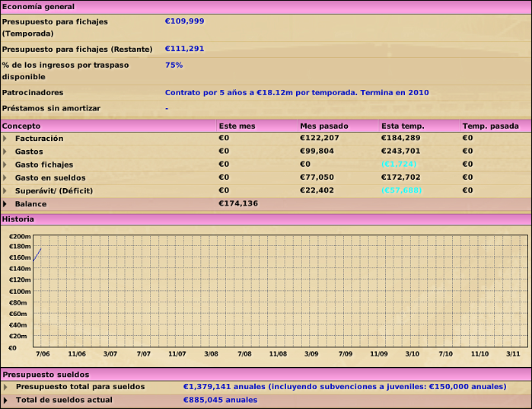Expand the Gasto fichajes disclosure triangle
This screenshot has height=409, width=532.
click(x=5, y=165)
